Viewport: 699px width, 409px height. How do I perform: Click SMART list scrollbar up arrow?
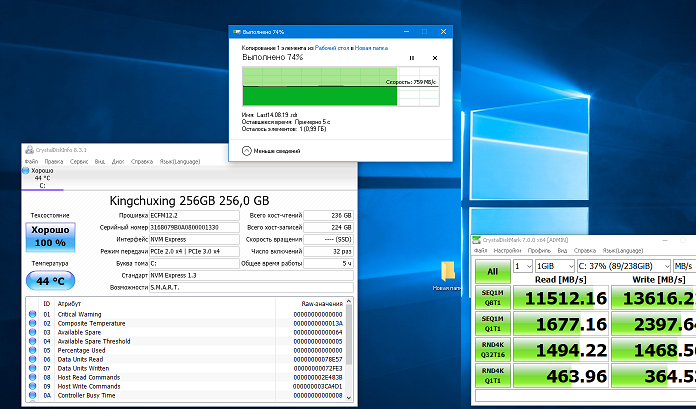pos(349,302)
